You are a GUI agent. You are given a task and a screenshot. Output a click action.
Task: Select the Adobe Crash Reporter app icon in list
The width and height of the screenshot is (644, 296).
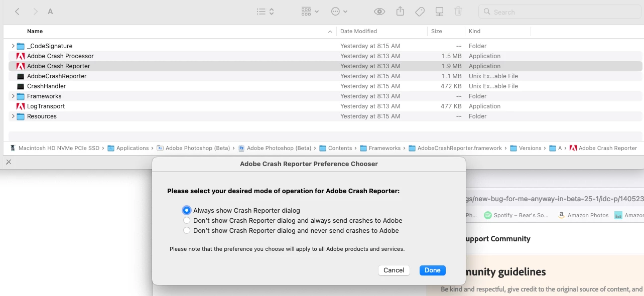pyautogui.click(x=21, y=66)
